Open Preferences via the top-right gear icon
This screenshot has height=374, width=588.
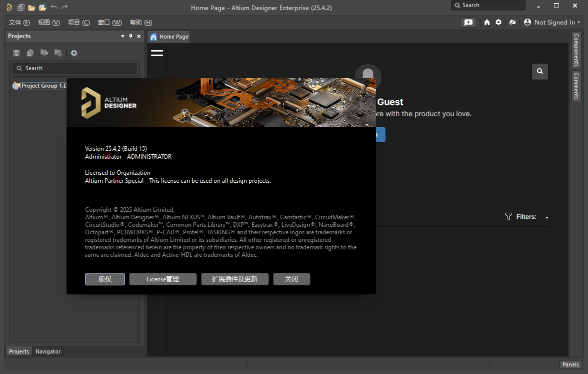[498, 22]
